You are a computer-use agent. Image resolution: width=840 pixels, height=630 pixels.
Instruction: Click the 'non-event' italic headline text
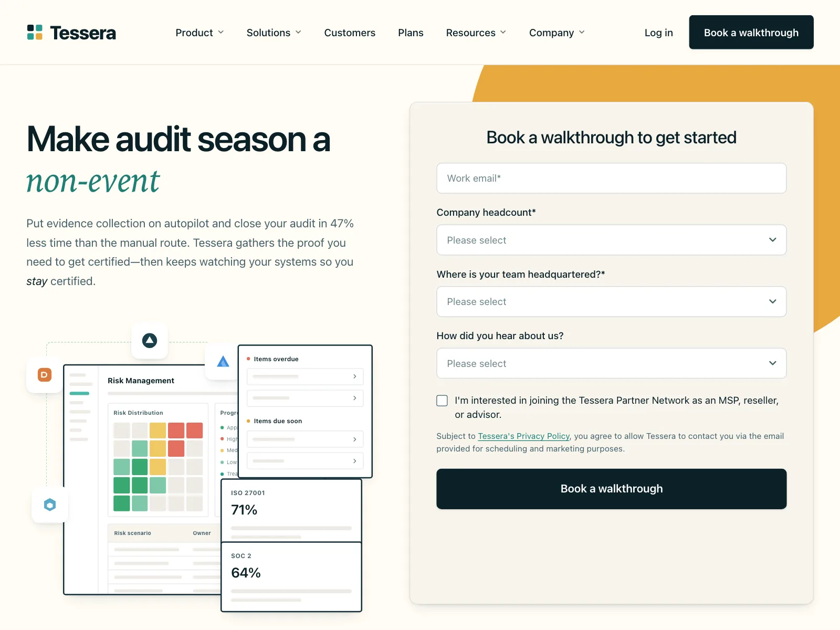tap(93, 182)
